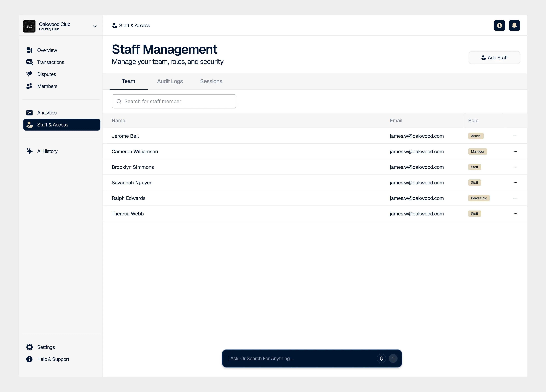
Task: Open the actions menu for Jerome Bell
Action: pos(515,136)
